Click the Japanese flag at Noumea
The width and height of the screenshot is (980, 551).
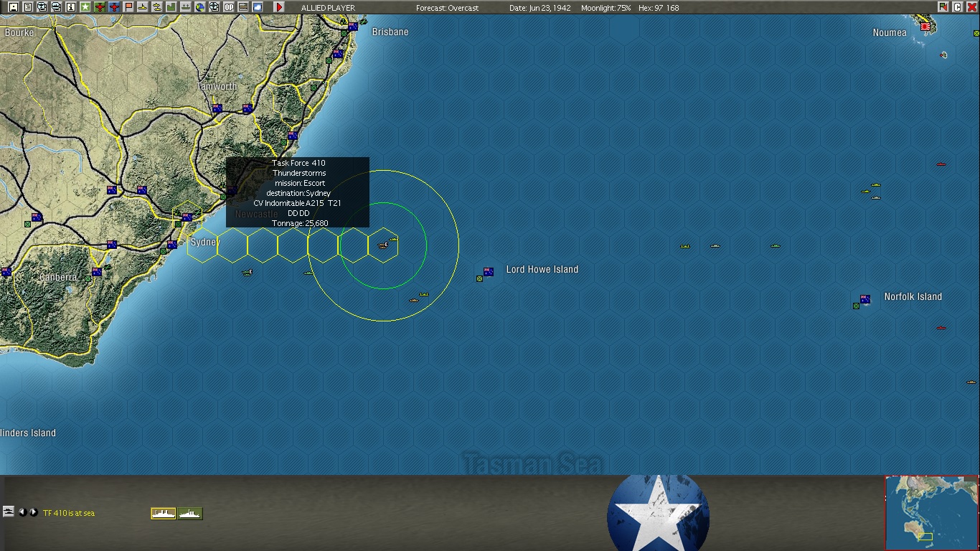pyautogui.click(x=925, y=27)
